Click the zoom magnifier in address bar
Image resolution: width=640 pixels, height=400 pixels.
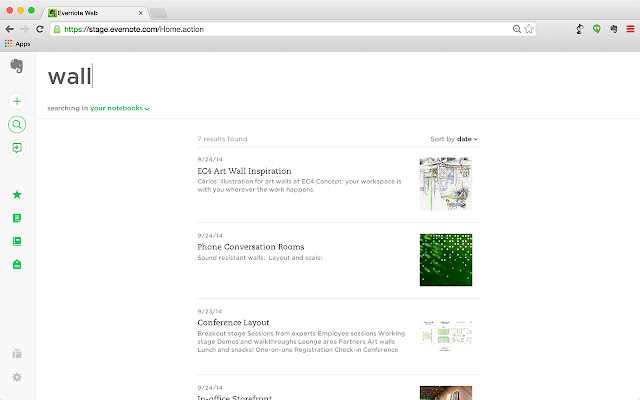pyautogui.click(x=517, y=29)
